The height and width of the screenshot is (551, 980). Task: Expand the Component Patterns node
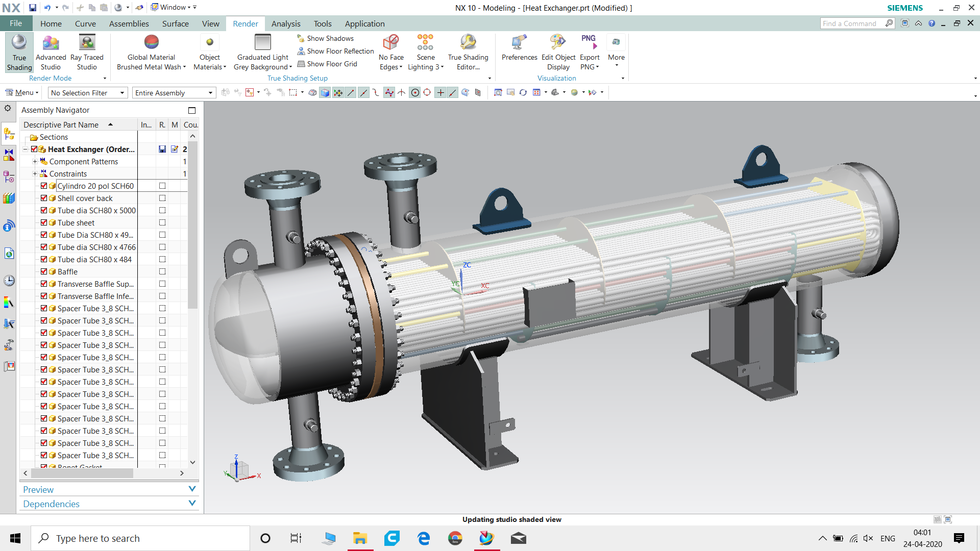35,162
